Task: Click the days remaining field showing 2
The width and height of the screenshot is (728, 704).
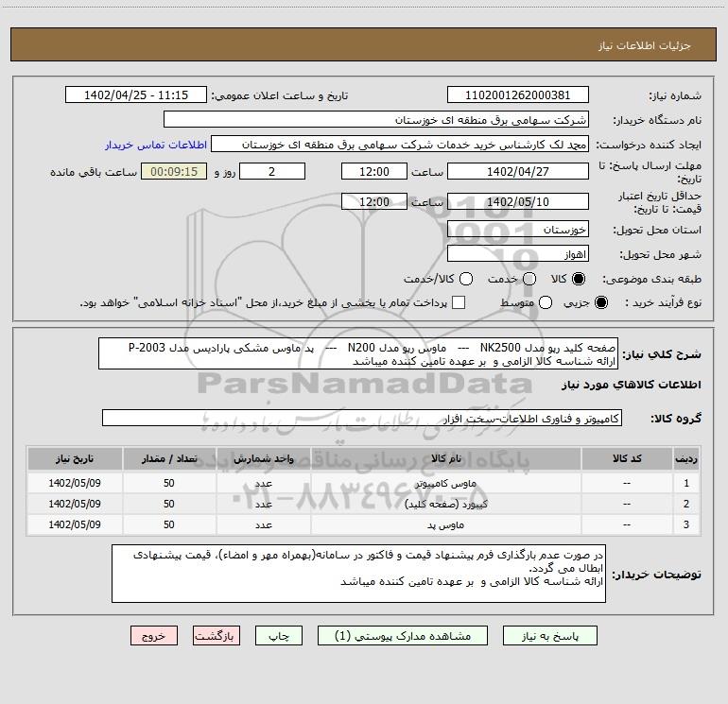Action: [x=272, y=171]
